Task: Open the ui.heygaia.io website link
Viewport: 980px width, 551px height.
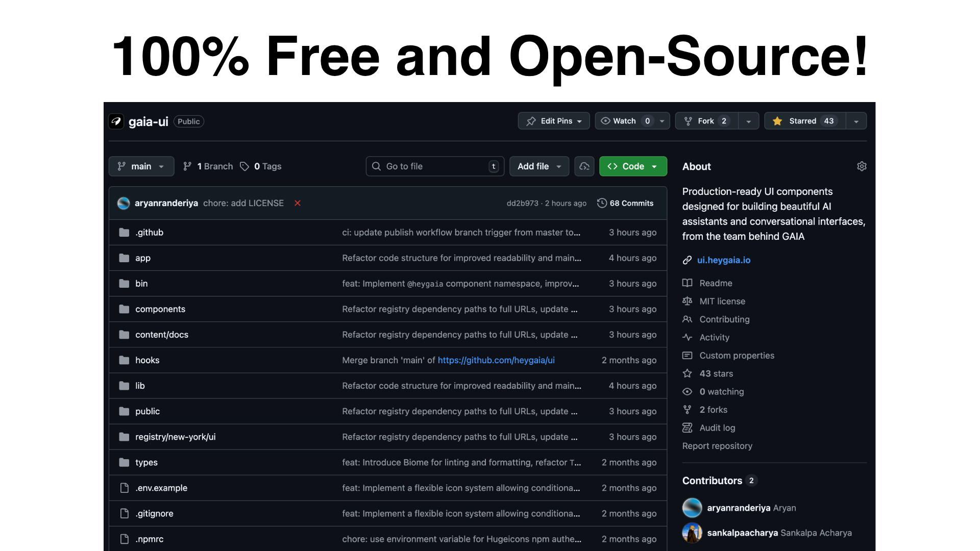Action: 723,260
